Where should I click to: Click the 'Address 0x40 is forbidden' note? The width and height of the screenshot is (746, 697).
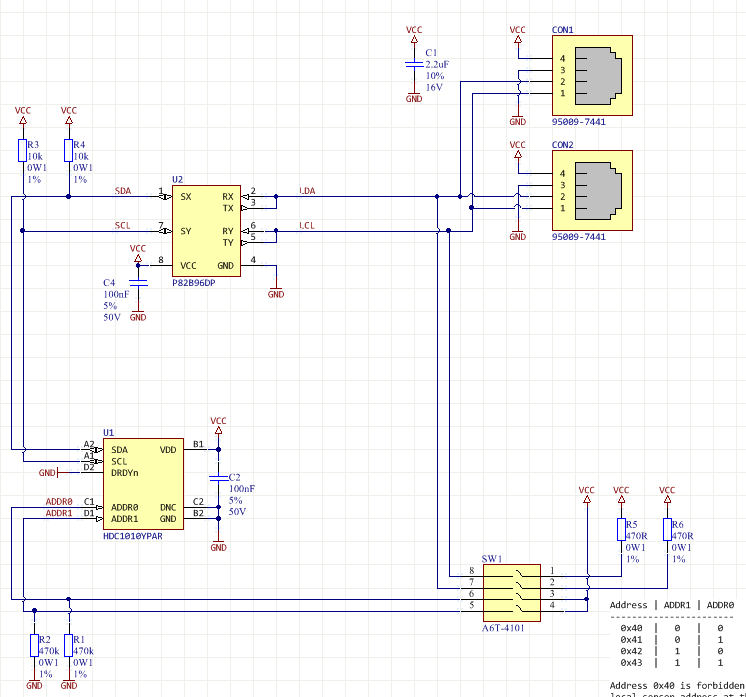(x=677, y=686)
